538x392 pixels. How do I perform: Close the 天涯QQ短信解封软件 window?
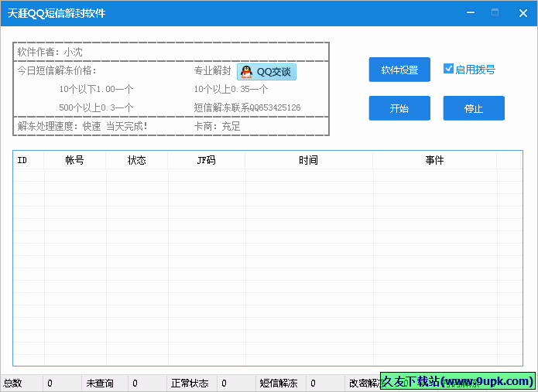(523, 13)
